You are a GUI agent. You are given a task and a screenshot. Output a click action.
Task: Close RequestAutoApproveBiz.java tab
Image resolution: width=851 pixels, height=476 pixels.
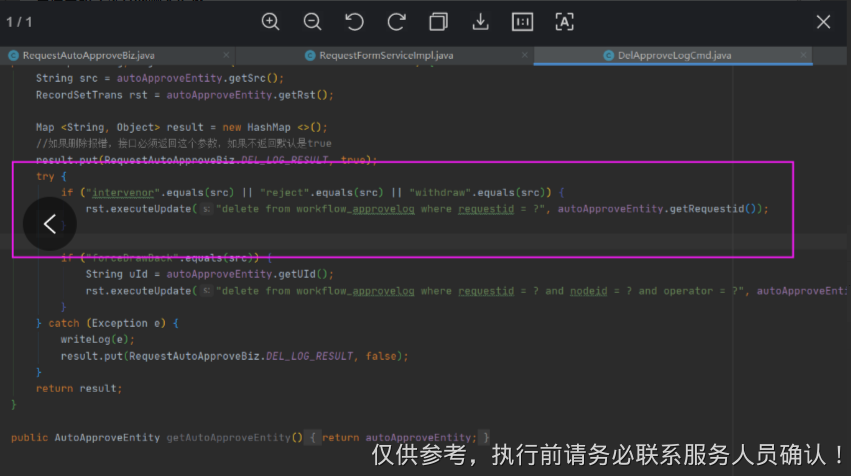pos(226,55)
